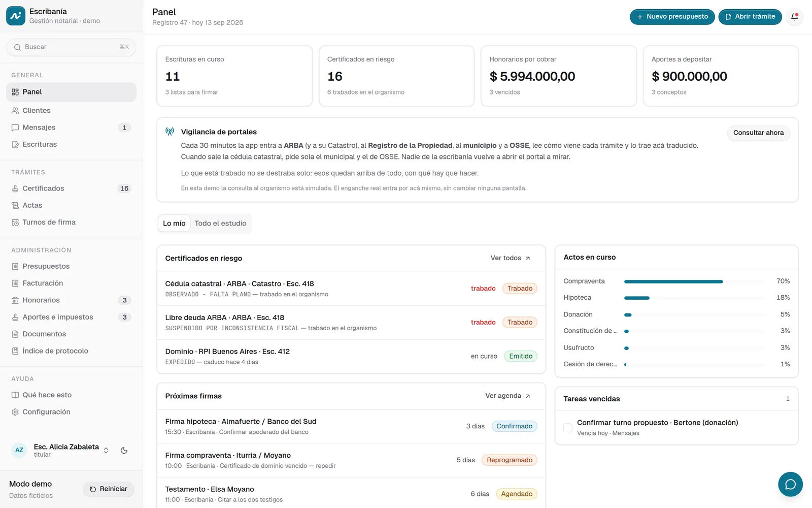
Task: Switch to the Todo el estudio tab
Action: (x=220, y=224)
